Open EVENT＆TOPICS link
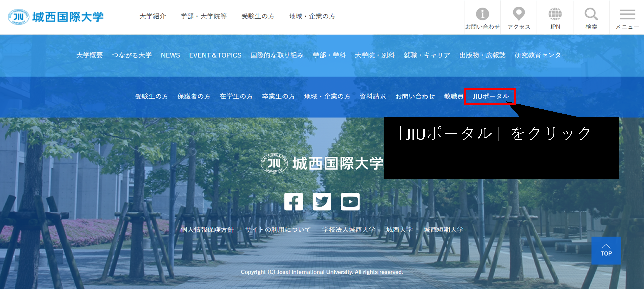Screen dimensions: 644x289 [x=215, y=55]
